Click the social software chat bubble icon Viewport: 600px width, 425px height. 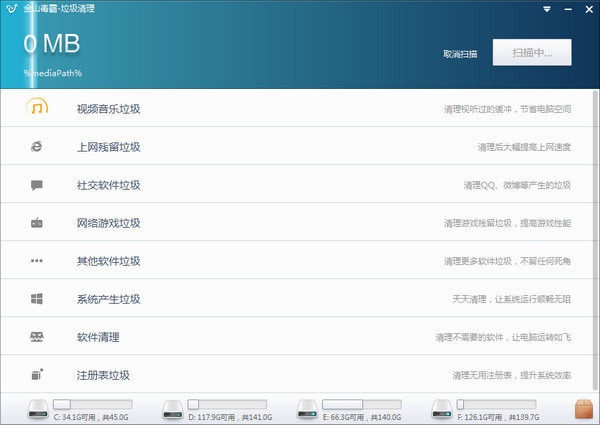[x=37, y=185]
